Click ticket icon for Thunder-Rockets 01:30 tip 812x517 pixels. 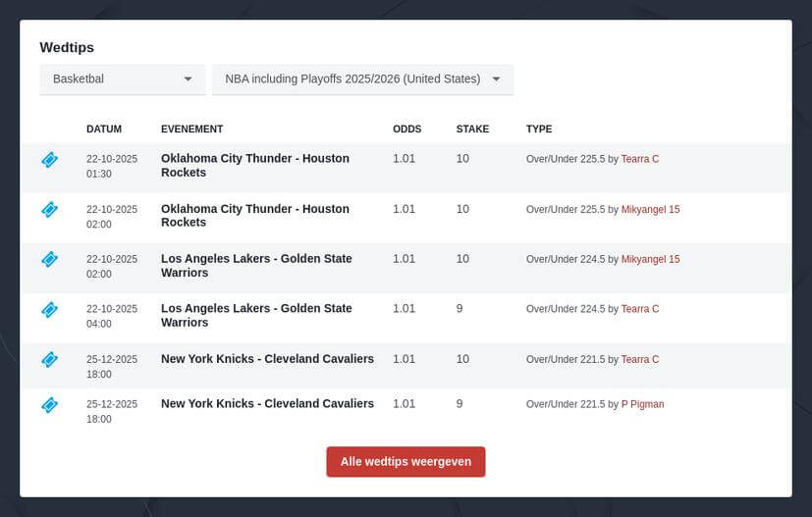49,160
